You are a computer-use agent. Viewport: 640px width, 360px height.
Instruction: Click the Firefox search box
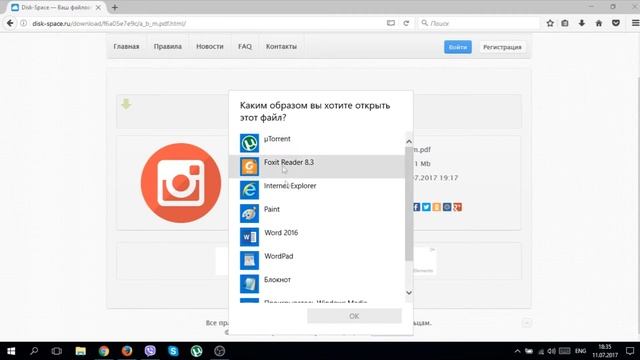click(x=480, y=23)
